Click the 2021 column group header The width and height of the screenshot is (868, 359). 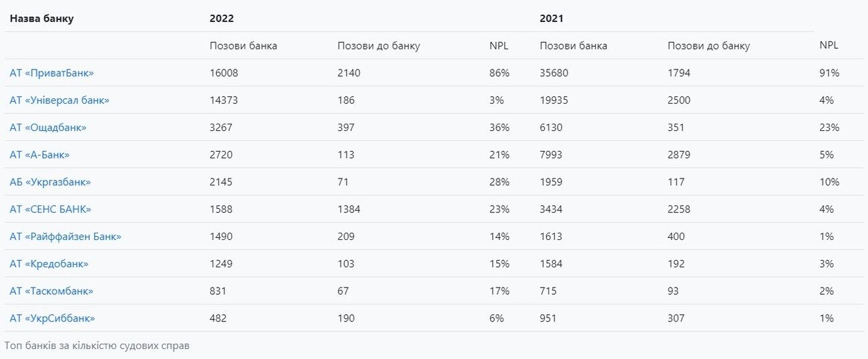point(552,19)
